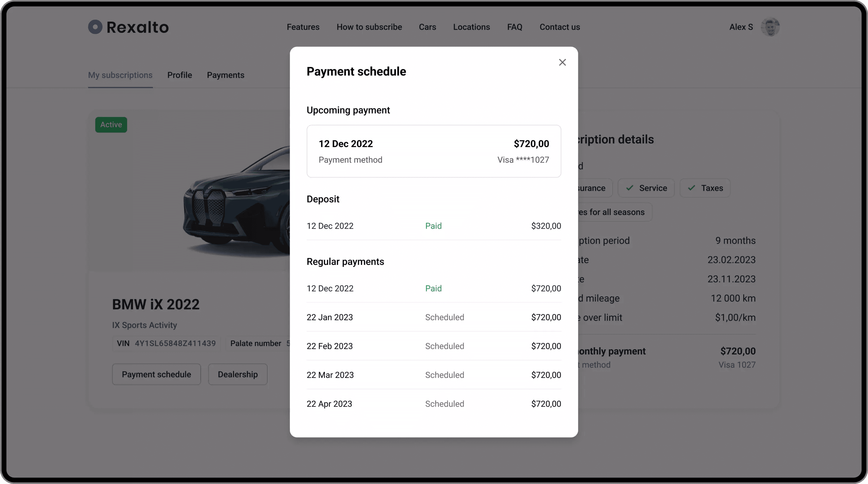The image size is (868, 484).
Task: Open the FAQ nav link
Action: pyautogui.click(x=515, y=27)
